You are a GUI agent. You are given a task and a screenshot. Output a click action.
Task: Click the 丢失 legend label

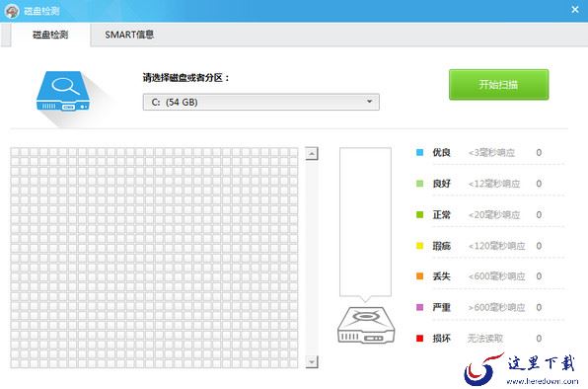(x=441, y=276)
